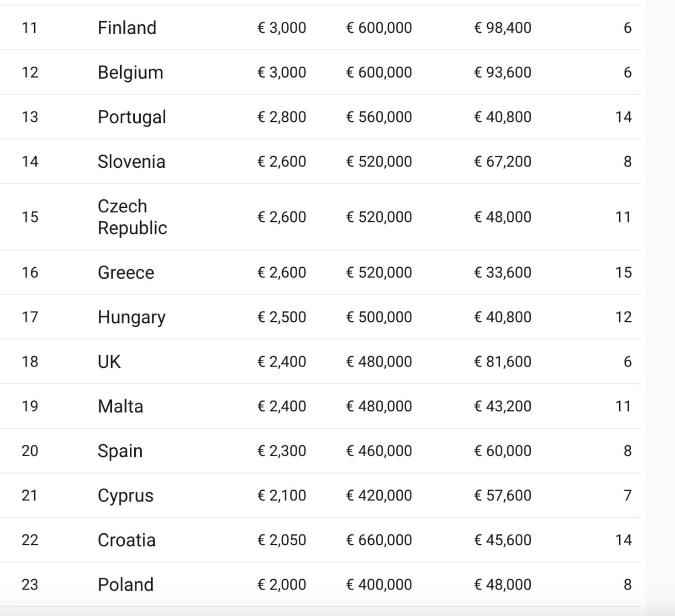Click the Finland country name
The image size is (675, 616).
click(x=127, y=28)
